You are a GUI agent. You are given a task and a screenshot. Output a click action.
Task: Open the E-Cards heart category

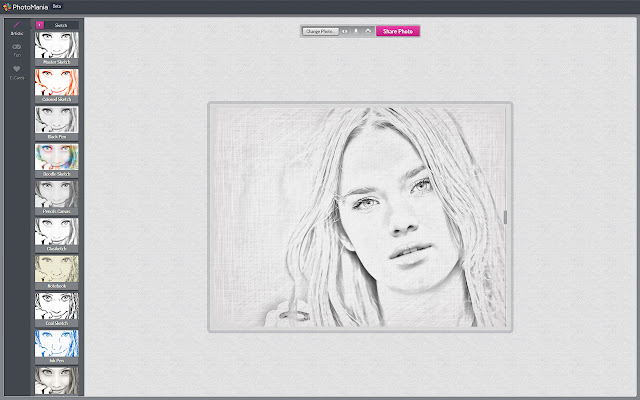(16, 72)
